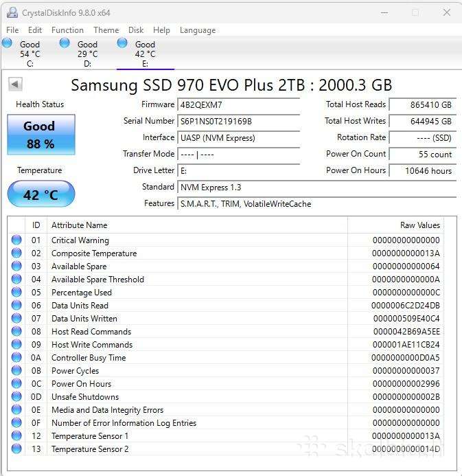This screenshot has width=462, height=476.
Task: Click status orb for Host Read Commands
Action: (16, 331)
